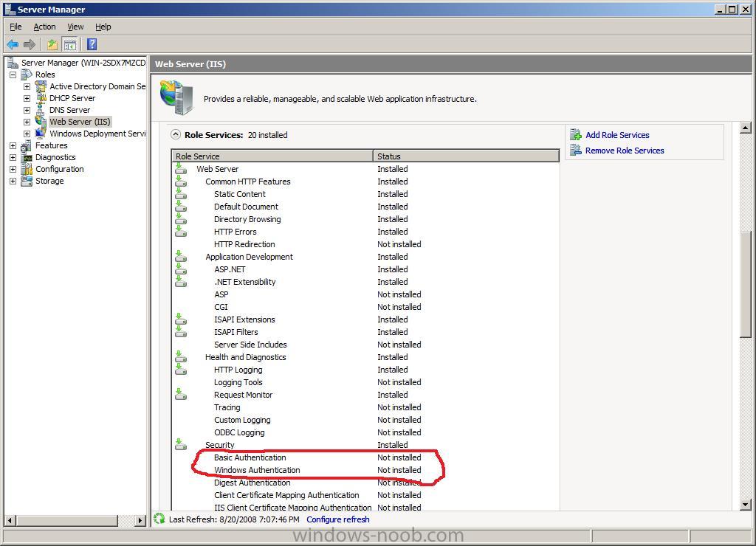Screen dimensions: 756x546
Task: Expand Active Directory Domain Services node
Action: (x=27, y=87)
